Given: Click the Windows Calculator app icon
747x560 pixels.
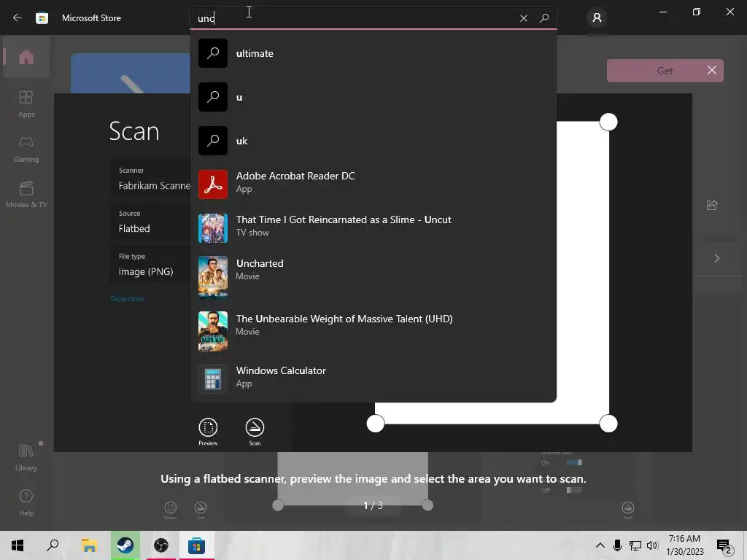Looking at the screenshot, I should point(213,379).
